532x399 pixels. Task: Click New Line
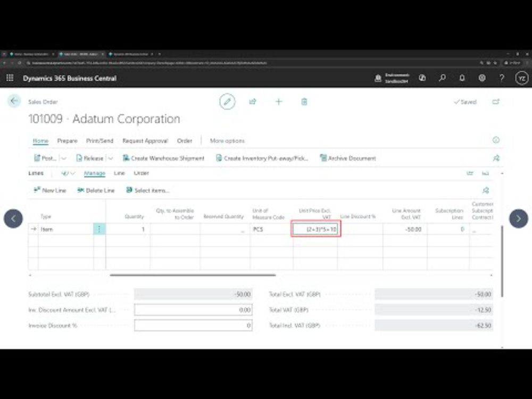50,190
